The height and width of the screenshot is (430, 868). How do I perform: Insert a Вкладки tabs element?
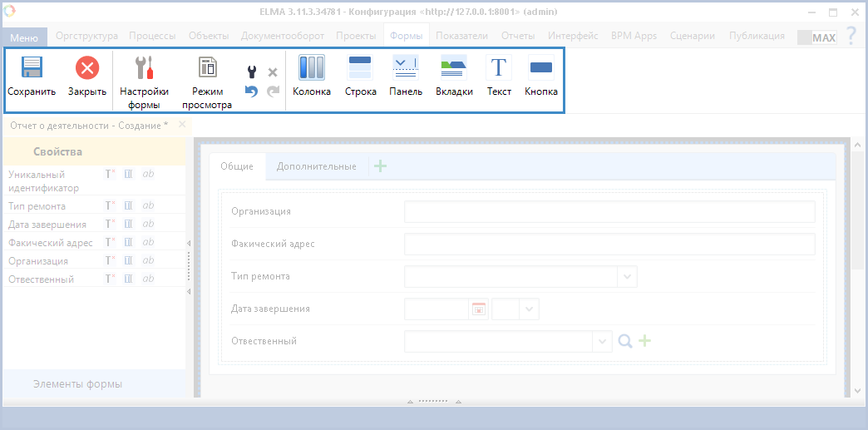[454, 68]
